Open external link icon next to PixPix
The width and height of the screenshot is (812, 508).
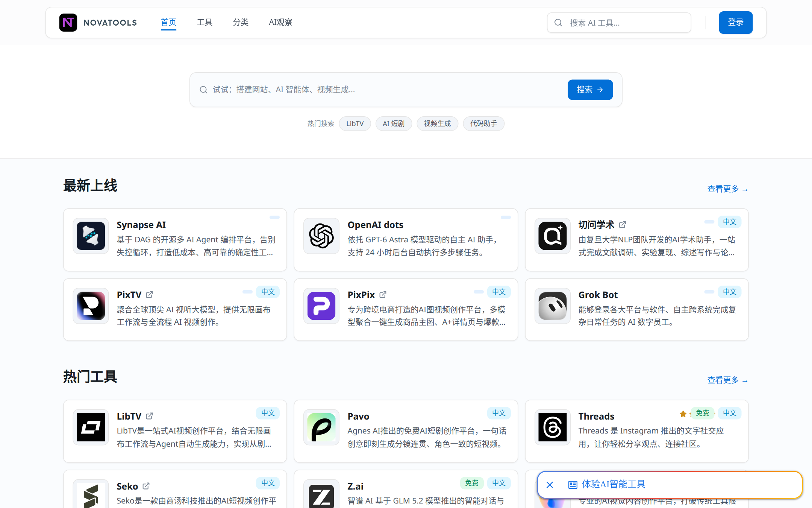(x=383, y=295)
